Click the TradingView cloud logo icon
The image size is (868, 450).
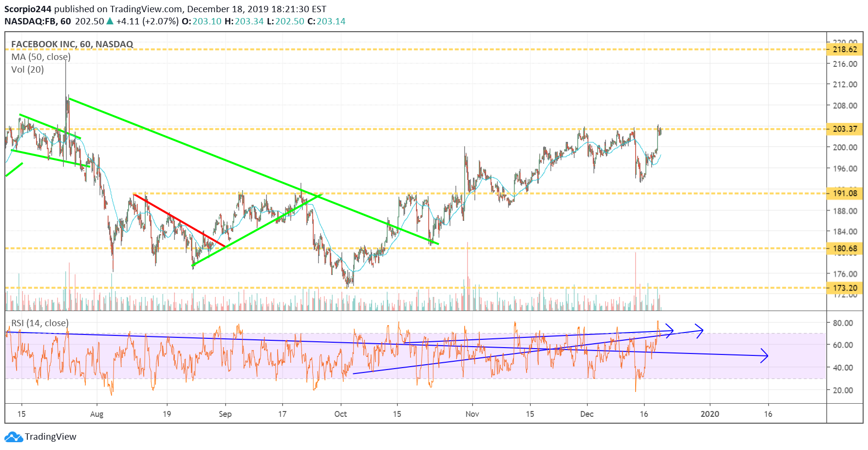coord(13,437)
